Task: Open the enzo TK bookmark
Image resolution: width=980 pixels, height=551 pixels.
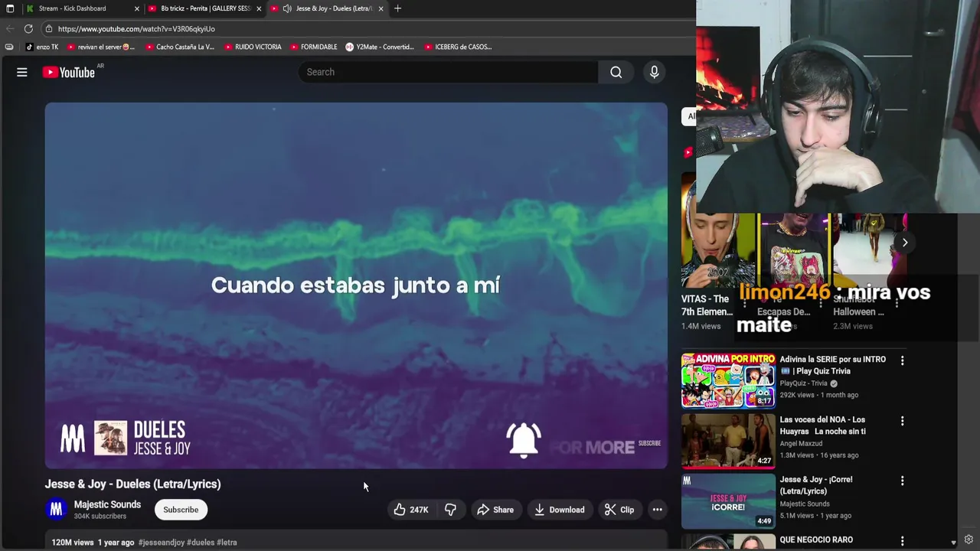Action: (x=42, y=47)
